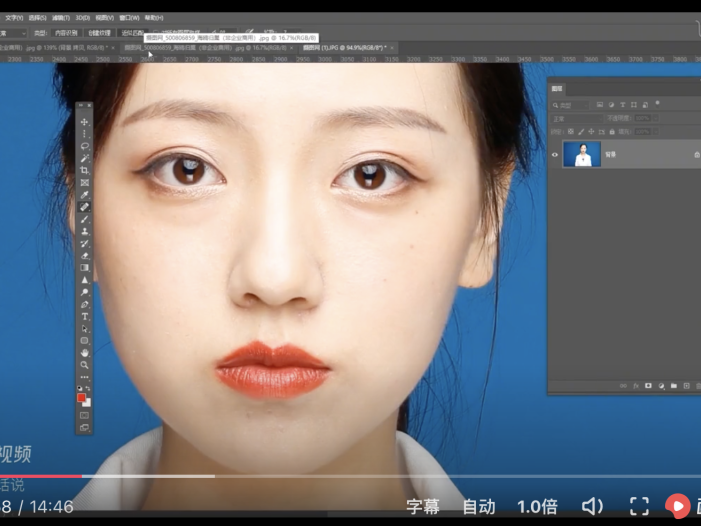The width and height of the screenshot is (701, 526).
Task: Open the 滤镜(T) menu
Action: [61, 18]
